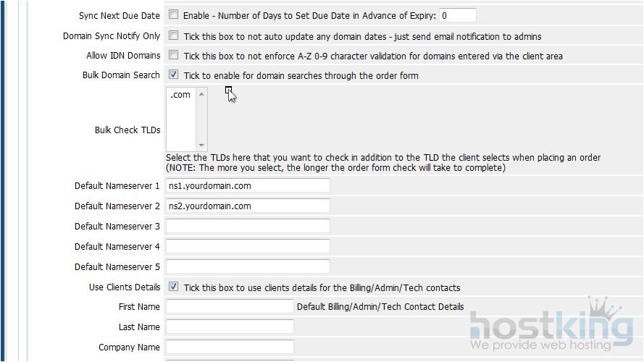The width and height of the screenshot is (644, 362).
Task: Disable the Use Clients Details checkbox
Action: (x=174, y=287)
